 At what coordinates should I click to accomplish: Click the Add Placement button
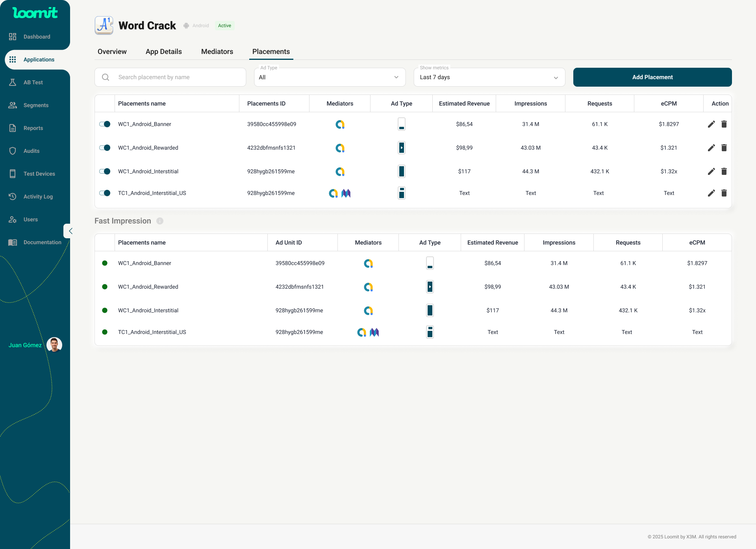coord(652,77)
